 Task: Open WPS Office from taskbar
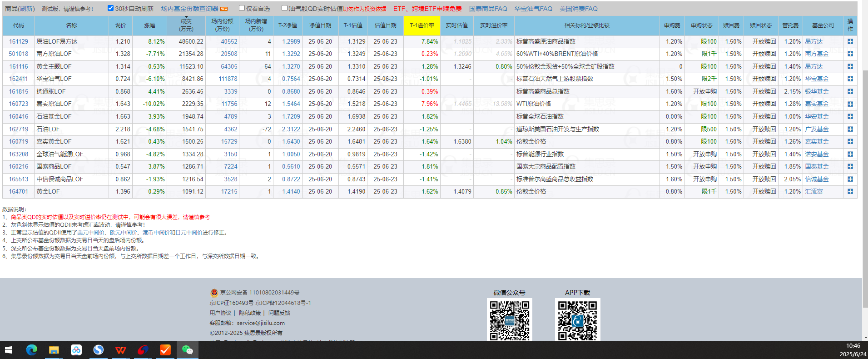click(x=121, y=350)
